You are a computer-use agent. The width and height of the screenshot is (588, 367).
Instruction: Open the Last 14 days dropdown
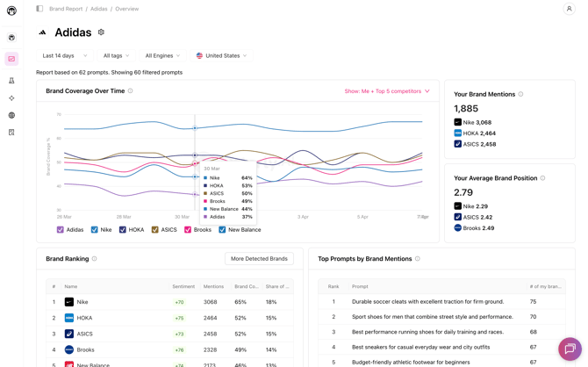[x=64, y=55]
